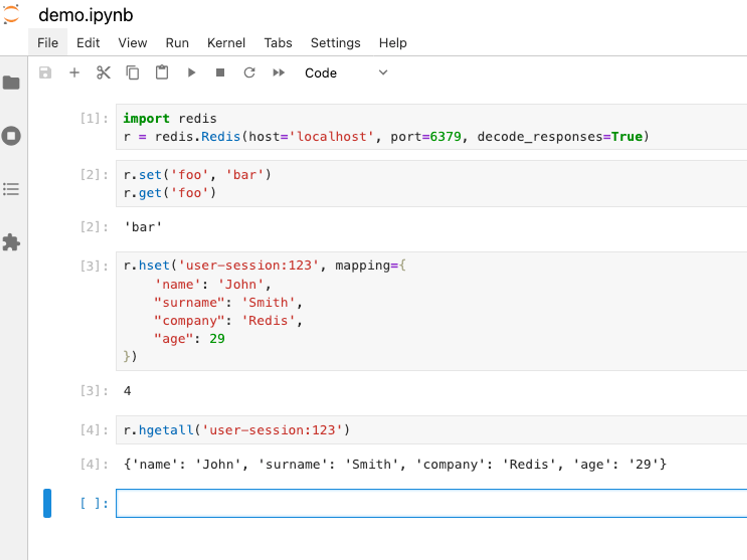Image resolution: width=747 pixels, height=560 pixels.
Task: Restart kernel and run all cells
Action: pos(279,73)
